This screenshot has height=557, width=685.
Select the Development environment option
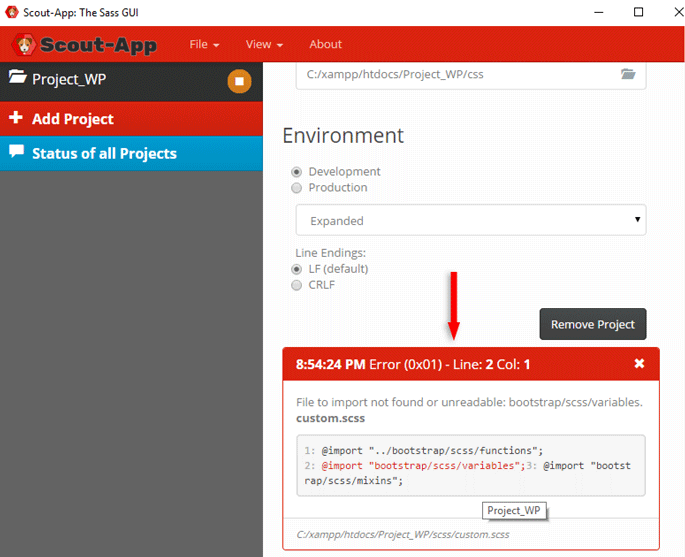pyautogui.click(x=297, y=172)
